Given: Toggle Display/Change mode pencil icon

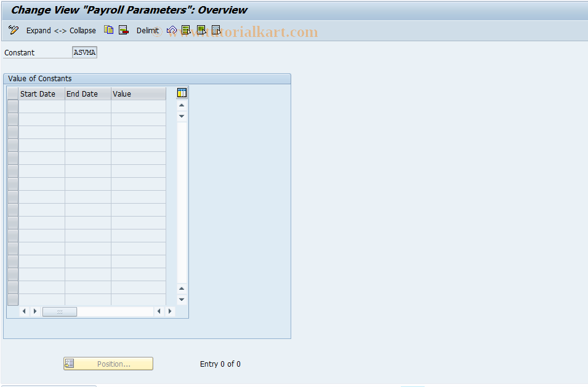Looking at the screenshot, I should tap(14, 30).
